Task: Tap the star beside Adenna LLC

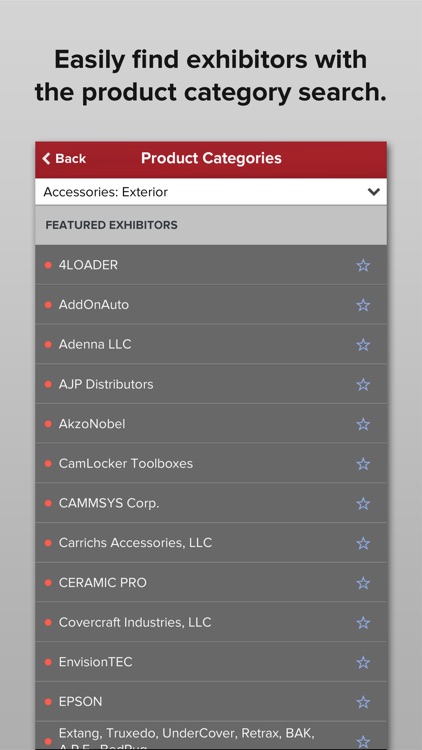Action: pos(363,345)
